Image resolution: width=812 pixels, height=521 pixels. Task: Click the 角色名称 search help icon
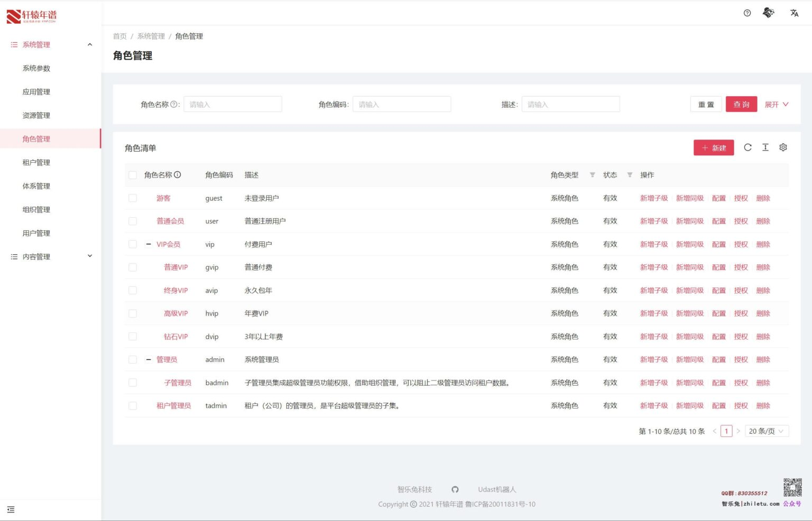pos(173,104)
